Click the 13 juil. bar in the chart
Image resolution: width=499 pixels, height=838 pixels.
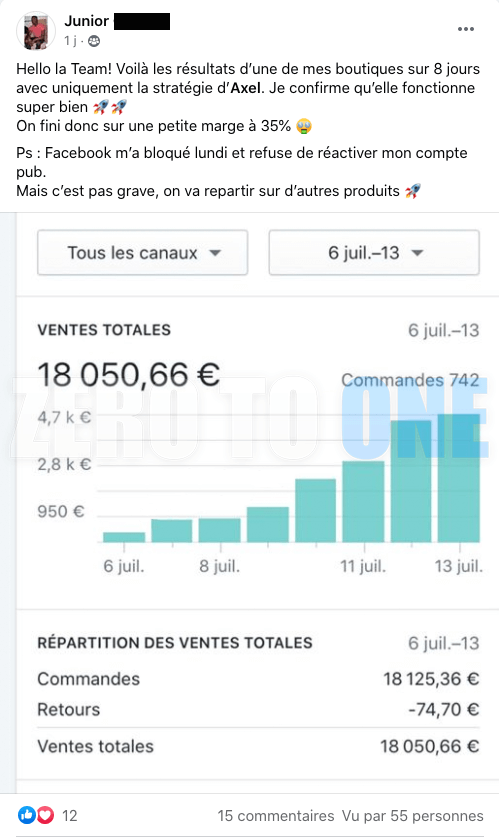tap(459, 478)
